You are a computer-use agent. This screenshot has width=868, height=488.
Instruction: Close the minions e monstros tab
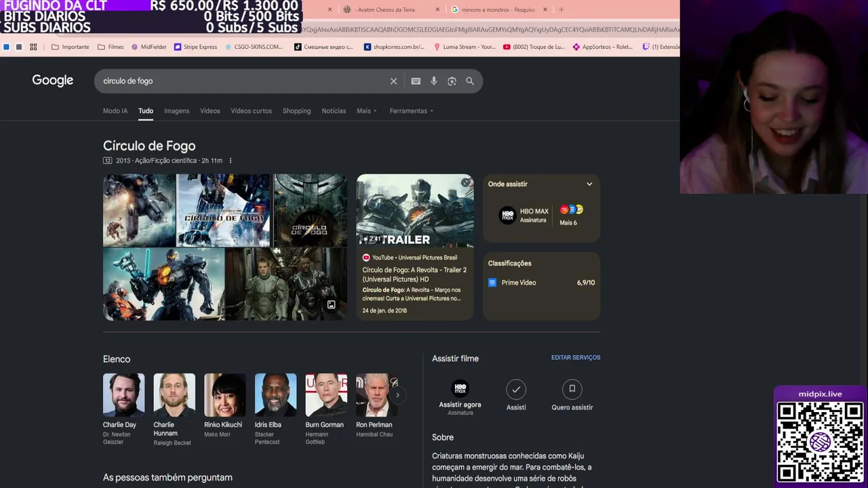545,9
